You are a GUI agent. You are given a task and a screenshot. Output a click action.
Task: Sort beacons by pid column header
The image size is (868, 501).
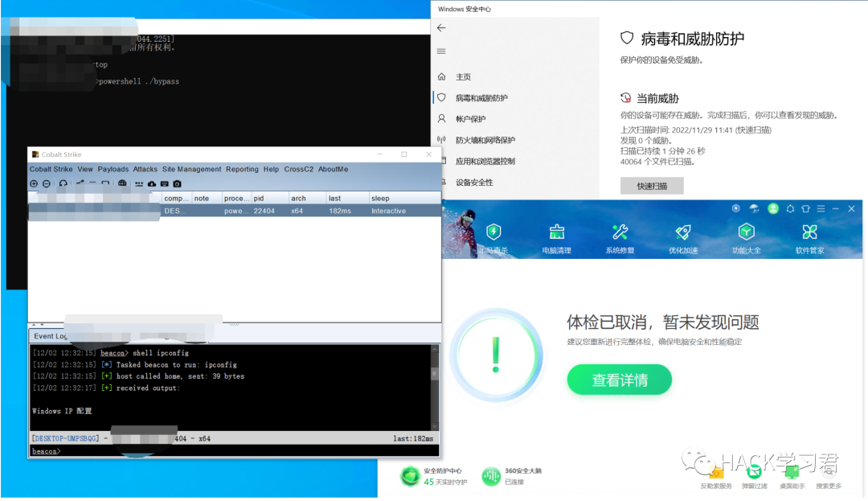tap(270, 198)
